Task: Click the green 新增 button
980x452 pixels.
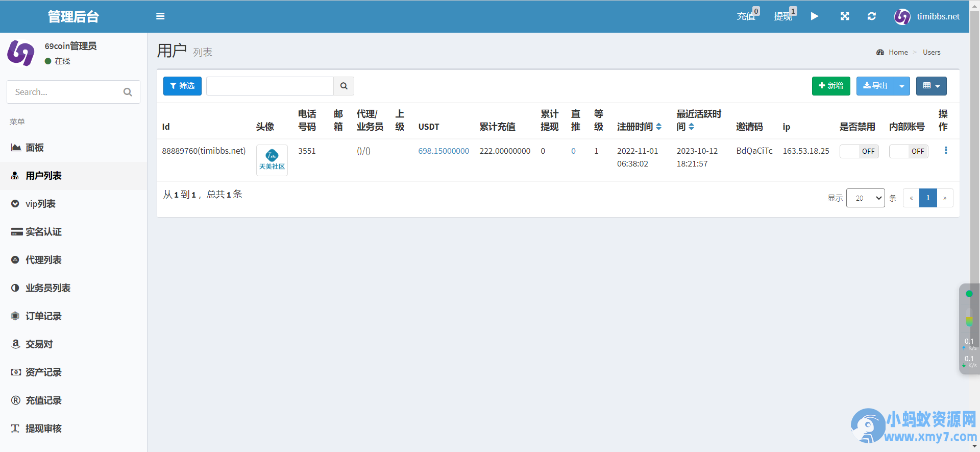Action: 831,86
